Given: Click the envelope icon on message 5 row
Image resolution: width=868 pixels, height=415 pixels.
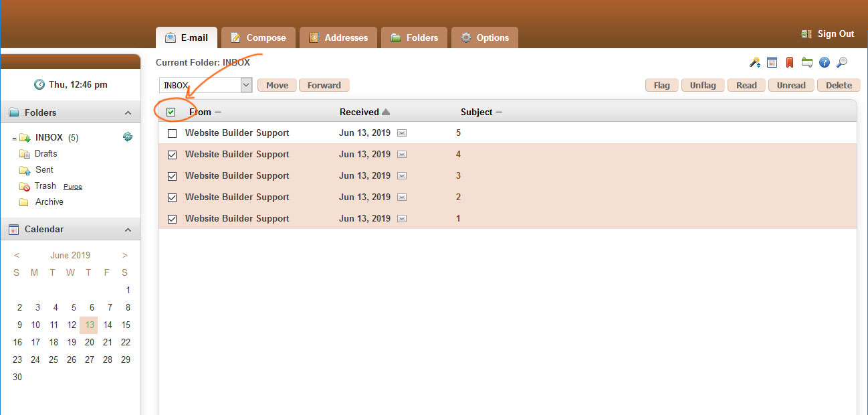Looking at the screenshot, I should (x=402, y=133).
